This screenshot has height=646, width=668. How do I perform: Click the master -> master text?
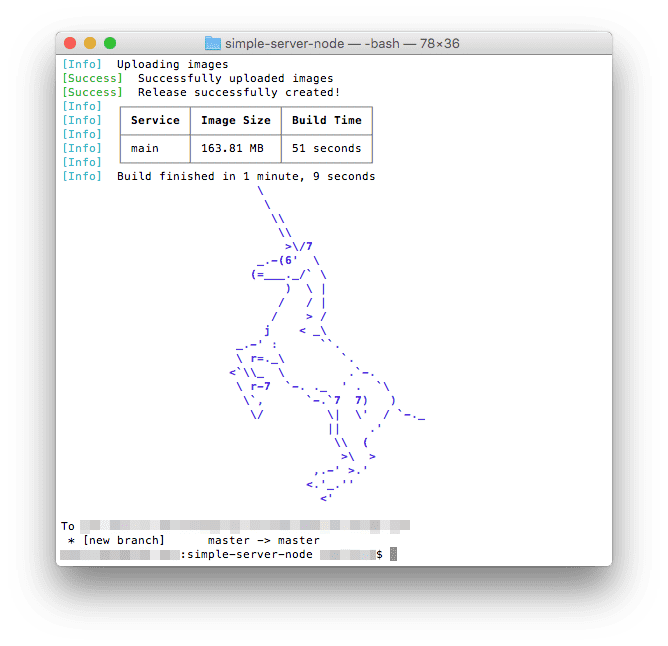263,540
